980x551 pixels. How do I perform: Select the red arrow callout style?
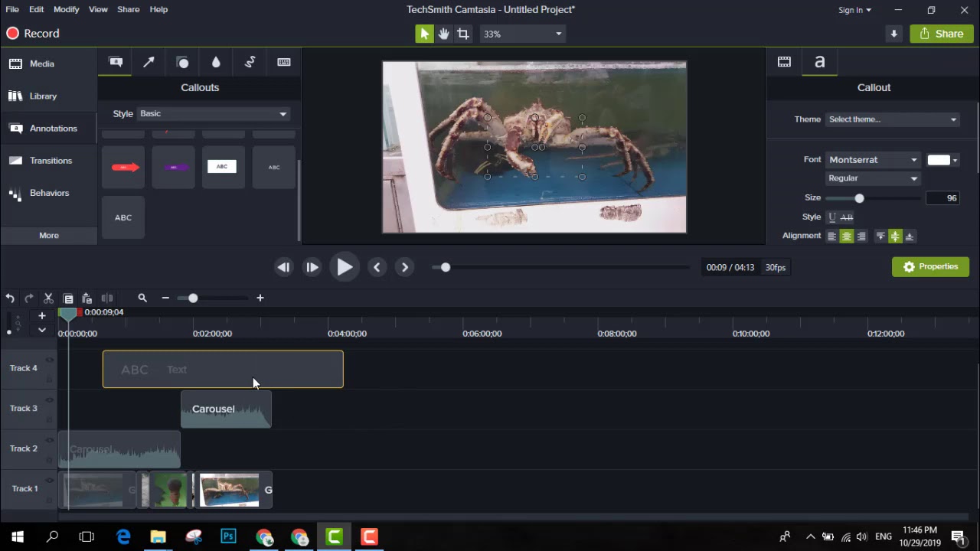(x=123, y=167)
